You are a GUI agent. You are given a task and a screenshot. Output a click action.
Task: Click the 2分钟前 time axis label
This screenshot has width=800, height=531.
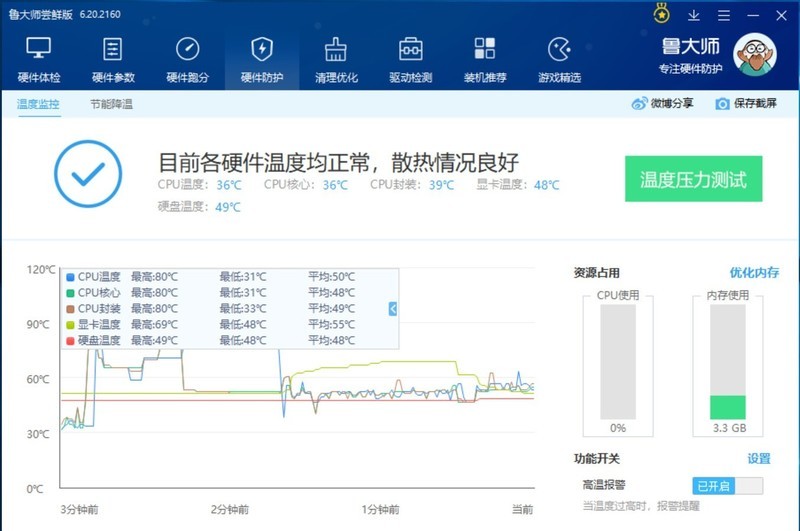pos(230,509)
